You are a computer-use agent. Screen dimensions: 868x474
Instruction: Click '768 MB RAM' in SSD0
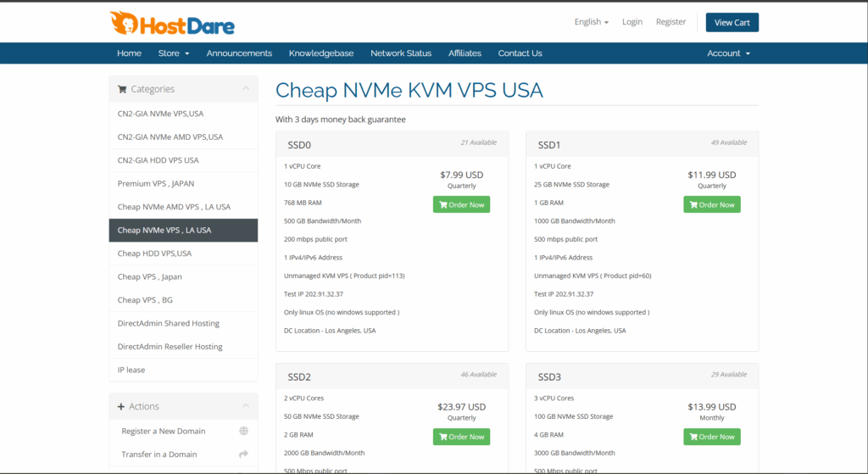pos(303,203)
